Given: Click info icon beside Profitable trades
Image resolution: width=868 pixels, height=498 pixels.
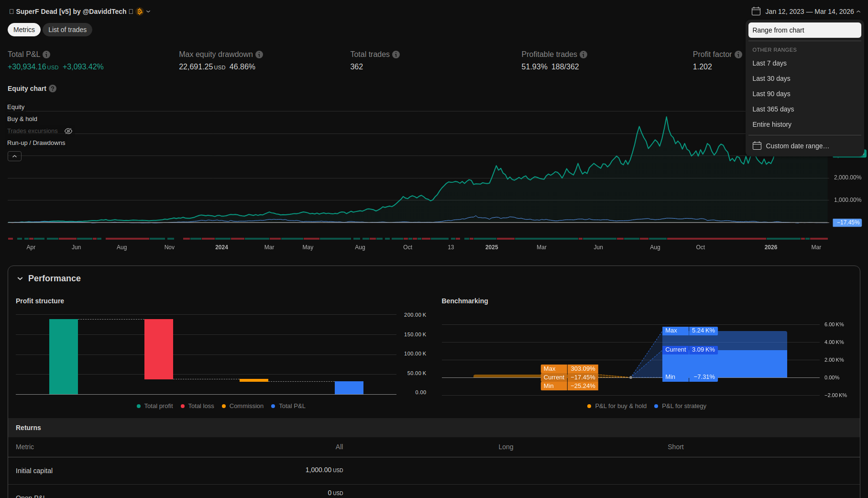Looking at the screenshot, I should click(x=583, y=55).
